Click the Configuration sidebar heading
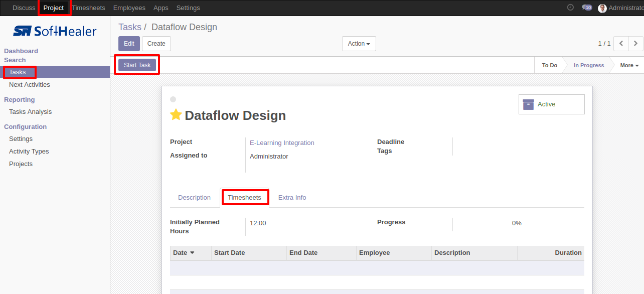 [x=26, y=127]
